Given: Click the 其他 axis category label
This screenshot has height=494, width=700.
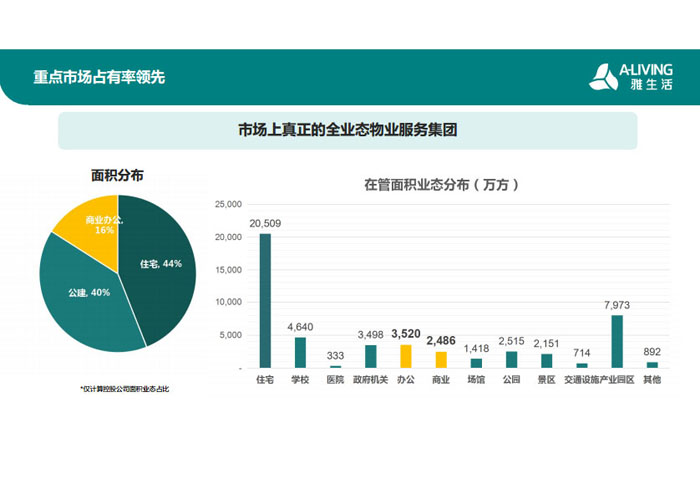Looking at the screenshot, I should point(652,379).
